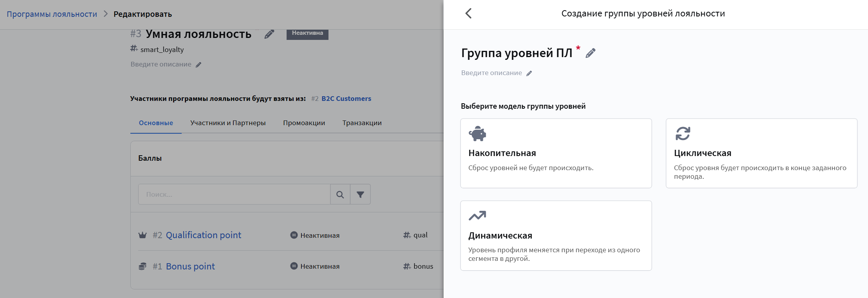Go back using the panel's left arrow
The width and height of the screenshot is (868, 298).
[468, 13]
